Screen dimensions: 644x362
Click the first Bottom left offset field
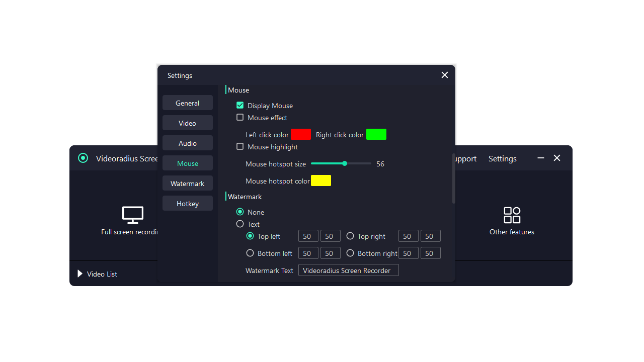(308, 253)
